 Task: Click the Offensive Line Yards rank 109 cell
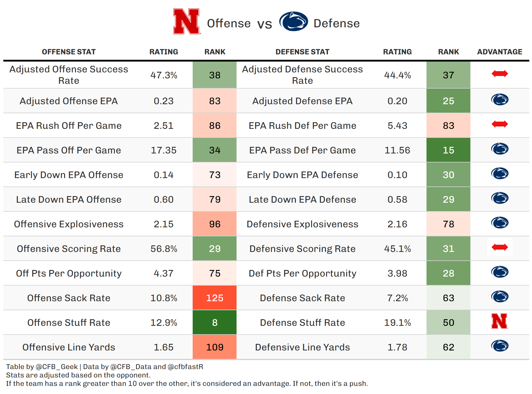click(x=215, y=347)
